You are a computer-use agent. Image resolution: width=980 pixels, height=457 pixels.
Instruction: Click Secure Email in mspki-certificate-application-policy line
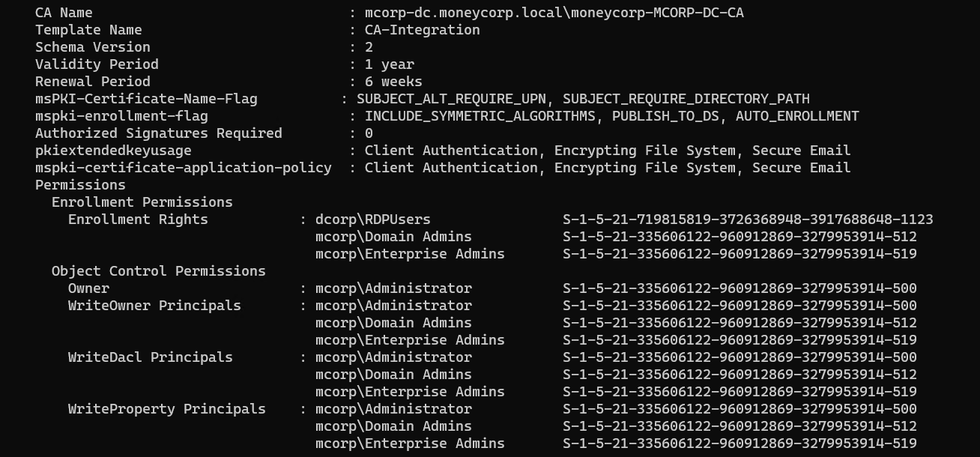[802, 168]
